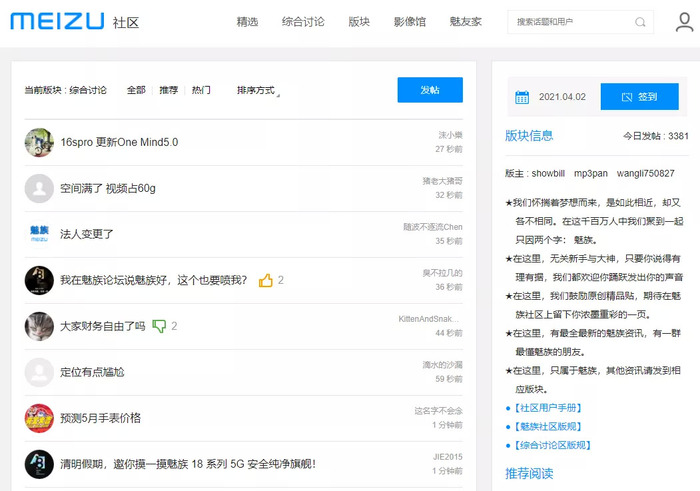
Task: Click the thumbs-up icon on 我在魅族论坛说魅族好 post
Action: [x=266, y=280]
